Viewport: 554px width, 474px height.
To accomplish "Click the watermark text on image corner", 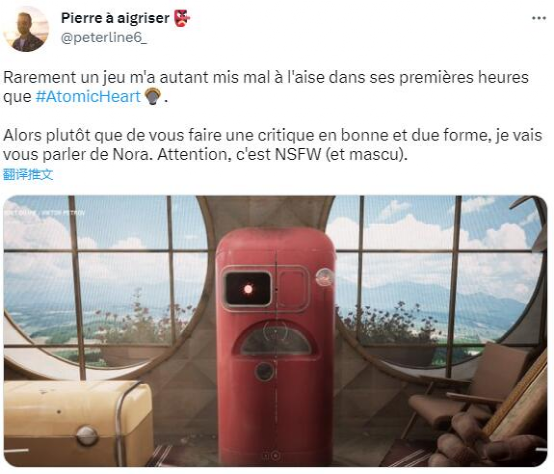I will pos(45,213).
